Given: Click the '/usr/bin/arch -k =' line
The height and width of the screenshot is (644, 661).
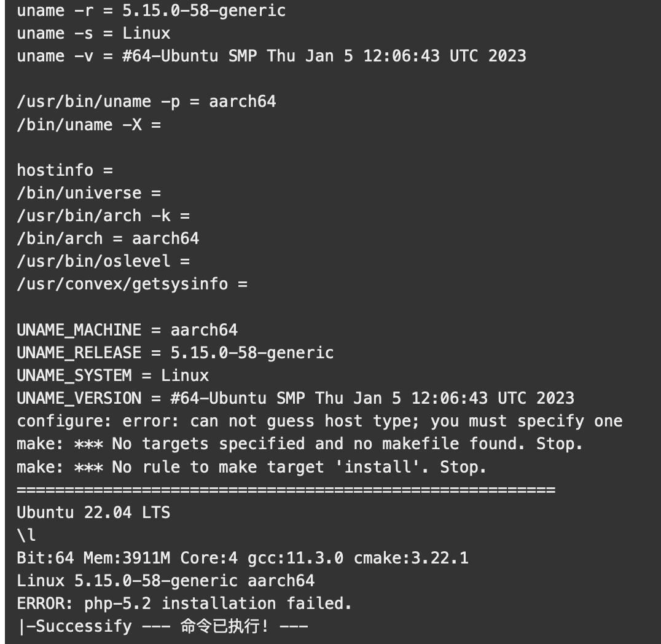Looking at the screenshot, I should (x=103, y=216).
